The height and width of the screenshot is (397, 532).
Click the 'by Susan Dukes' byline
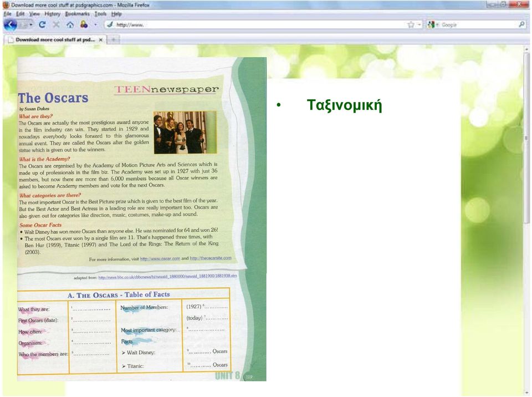coord(34,109)
